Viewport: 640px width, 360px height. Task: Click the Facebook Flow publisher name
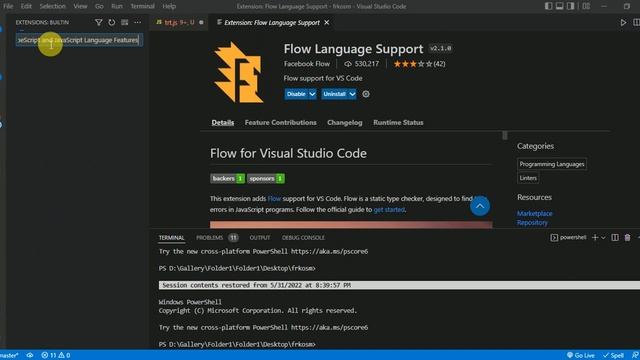click(x=307, y=64)
